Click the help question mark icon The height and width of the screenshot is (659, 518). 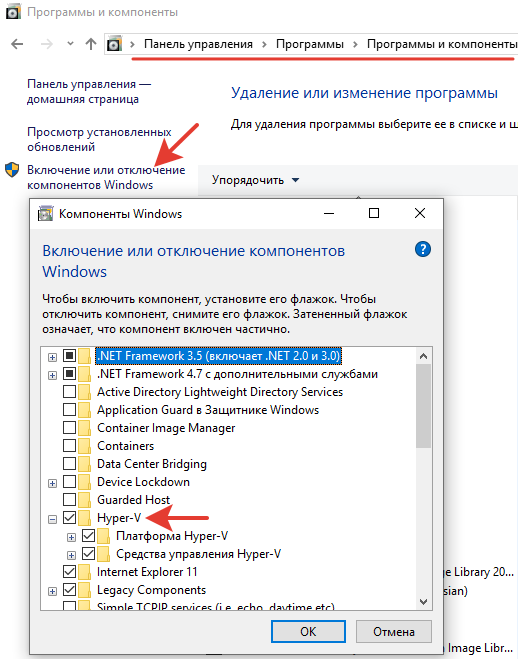423,249
